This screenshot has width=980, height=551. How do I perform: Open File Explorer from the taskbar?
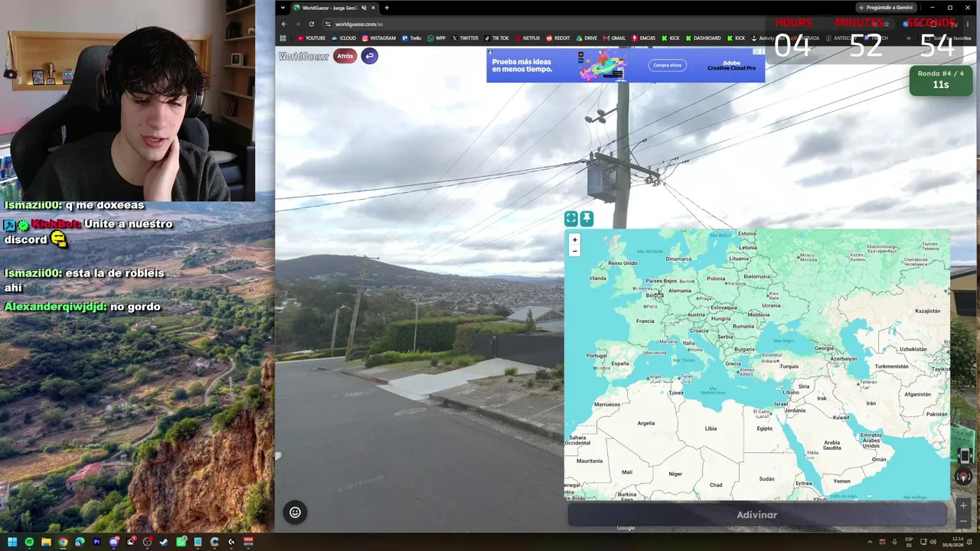pyautogui.click(x=46, y=542)
